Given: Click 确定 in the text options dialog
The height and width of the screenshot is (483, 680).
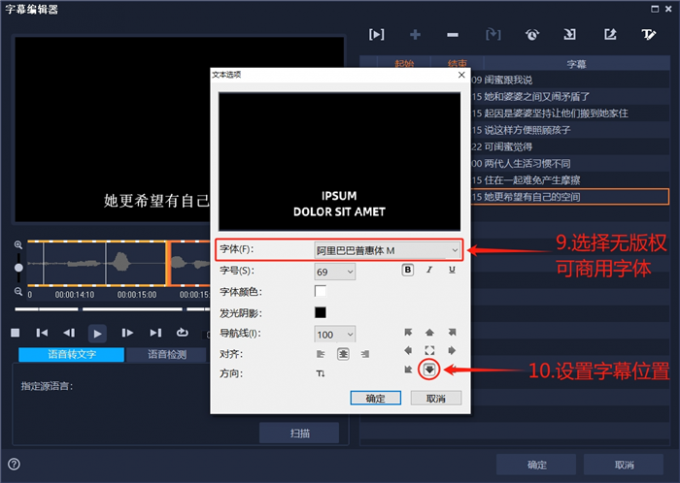Looking at the screenshot, I should [x=376, y=398].
